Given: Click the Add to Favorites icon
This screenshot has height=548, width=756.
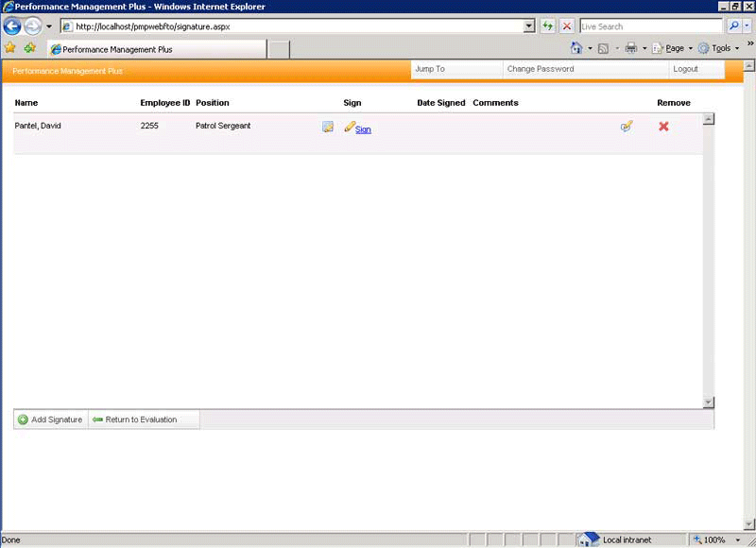Looking at the screenshot, I should coord(30,48).
